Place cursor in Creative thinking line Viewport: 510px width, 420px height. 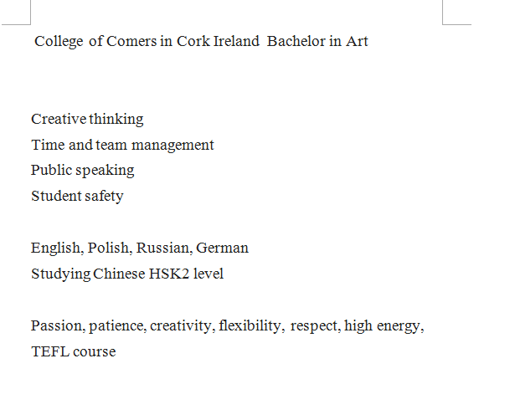(87, 119)
